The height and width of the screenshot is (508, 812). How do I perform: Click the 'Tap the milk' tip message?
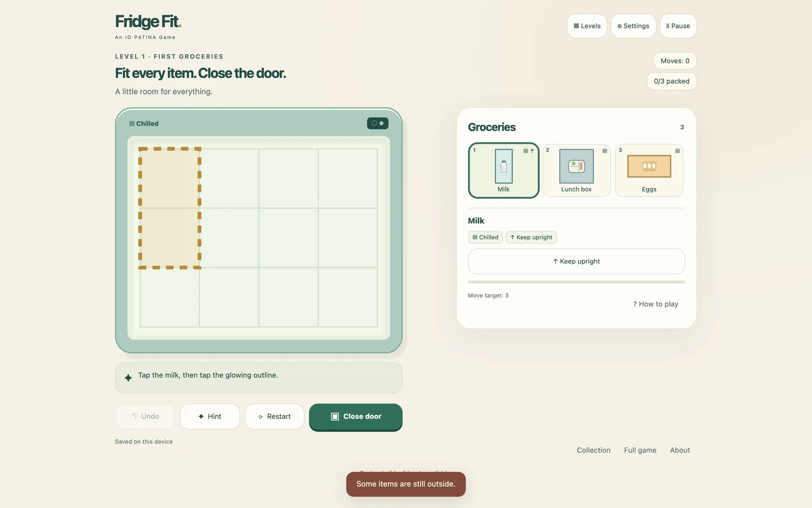(x=208, y=375)
